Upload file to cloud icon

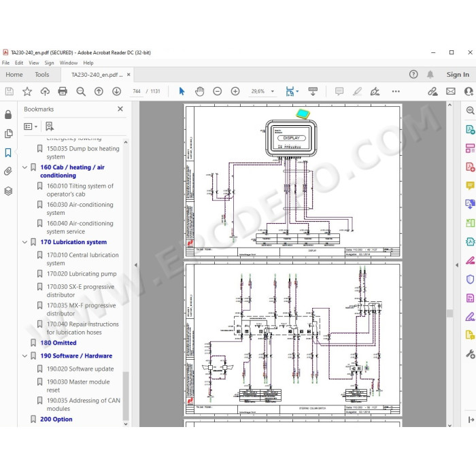click(x=45, y=91)
